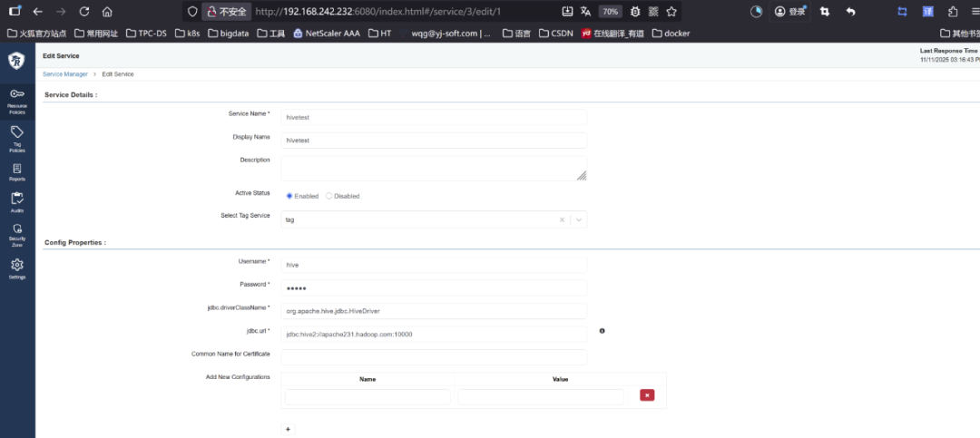The width and height of the screenshot is (980, 438).
Task: Click the Ranger shield logo
Action: (17, 61)
